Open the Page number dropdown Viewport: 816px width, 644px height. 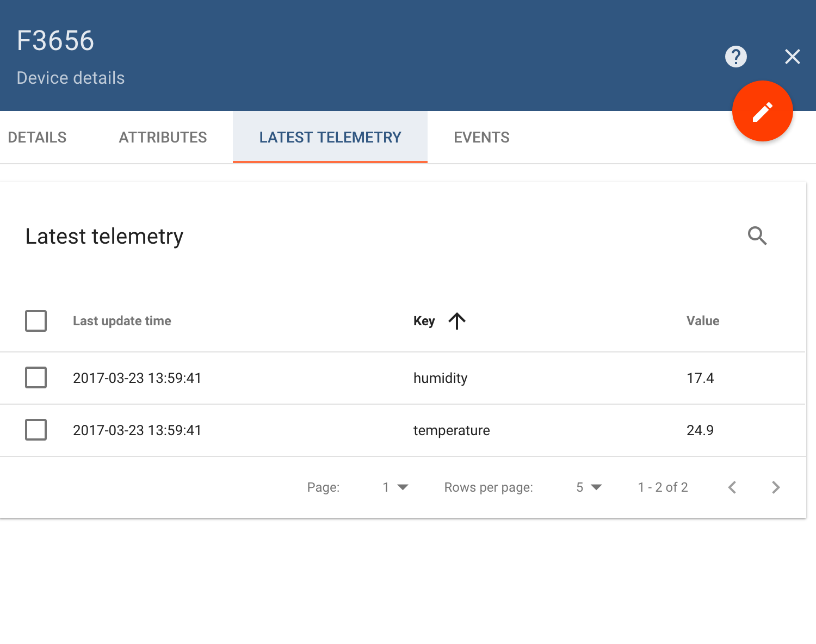coord(395,487)
